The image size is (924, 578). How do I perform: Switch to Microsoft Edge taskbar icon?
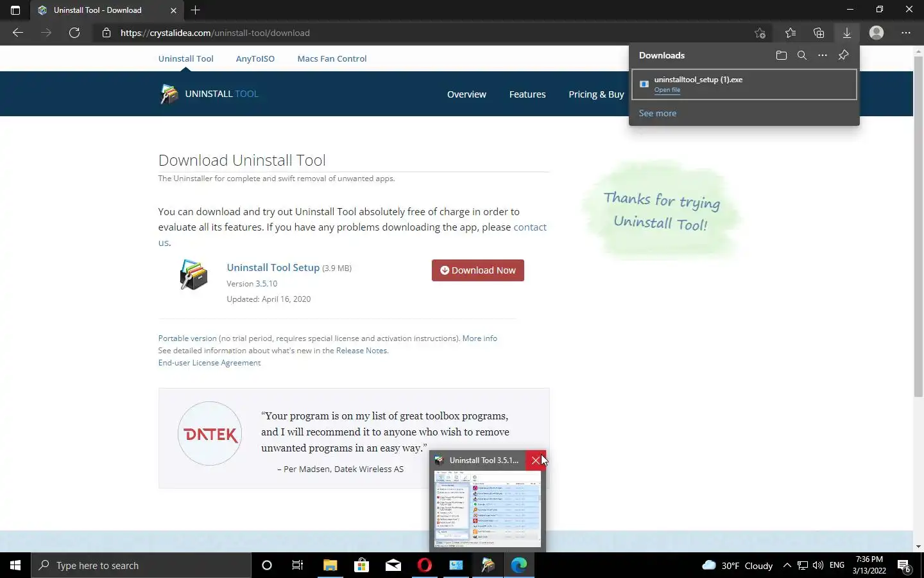pos(519,565)
